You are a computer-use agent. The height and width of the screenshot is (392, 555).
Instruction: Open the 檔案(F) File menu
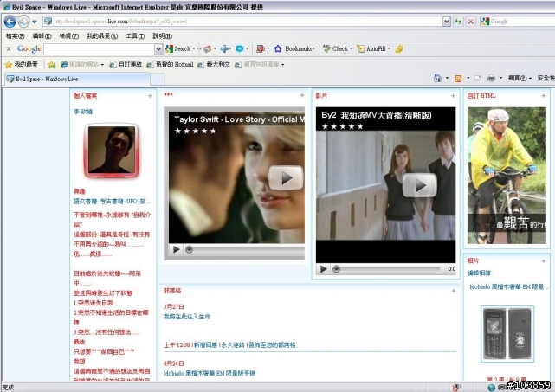pos(16,36)
